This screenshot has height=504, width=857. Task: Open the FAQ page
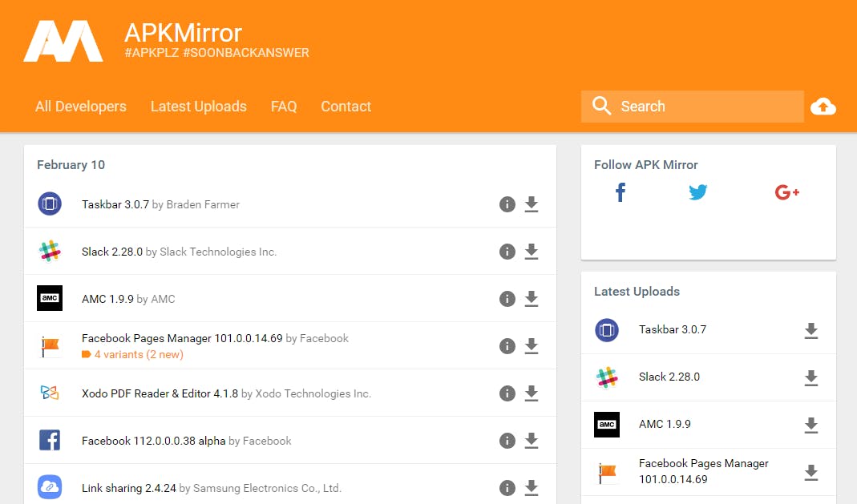(x=284, y=107)
